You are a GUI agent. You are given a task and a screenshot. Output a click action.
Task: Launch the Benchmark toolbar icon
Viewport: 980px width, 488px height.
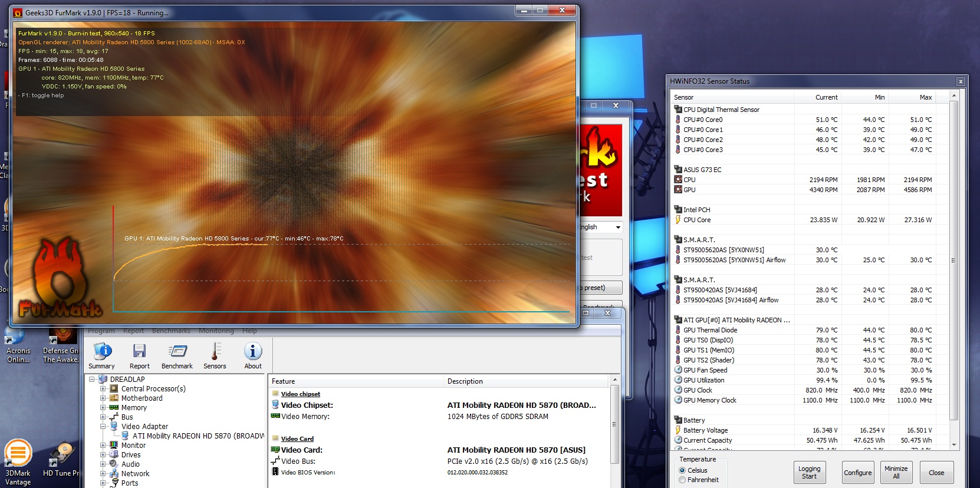pyautogui.click(x=177, y=356)
